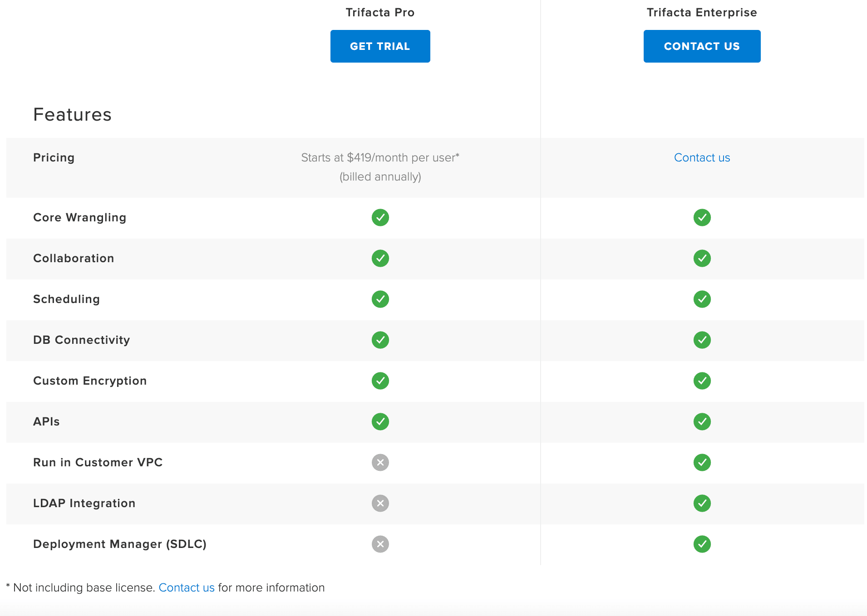Click Collaboration checkmark under Trifacta Pro

pos(380,259)
